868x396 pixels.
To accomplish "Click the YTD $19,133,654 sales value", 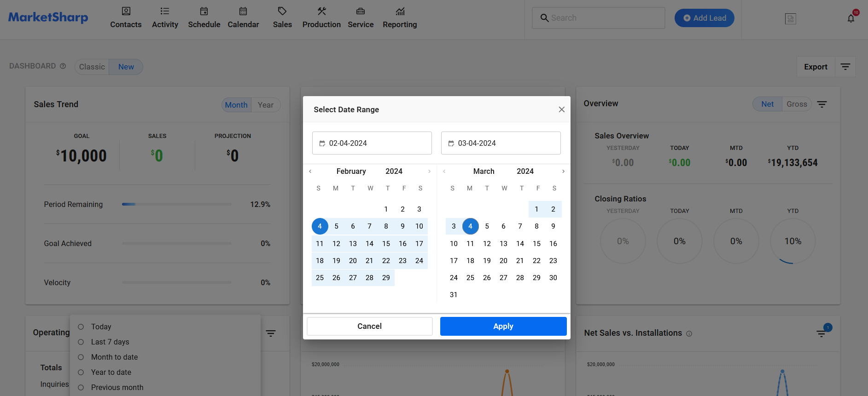I will click(793, 162).
